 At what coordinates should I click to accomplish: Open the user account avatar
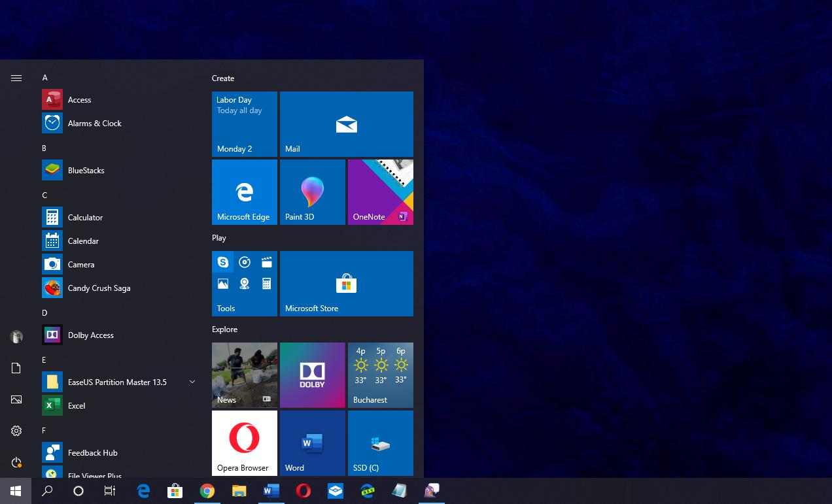16,337
